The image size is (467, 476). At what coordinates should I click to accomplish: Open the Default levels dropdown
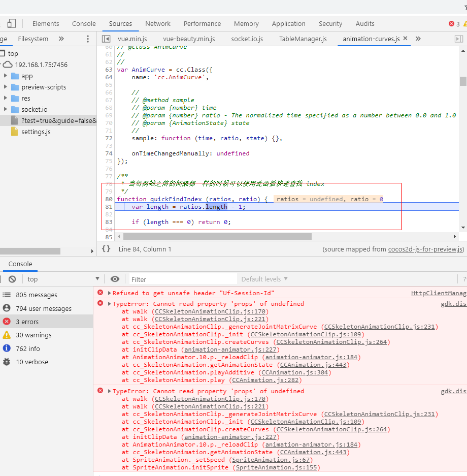point(263,279)
